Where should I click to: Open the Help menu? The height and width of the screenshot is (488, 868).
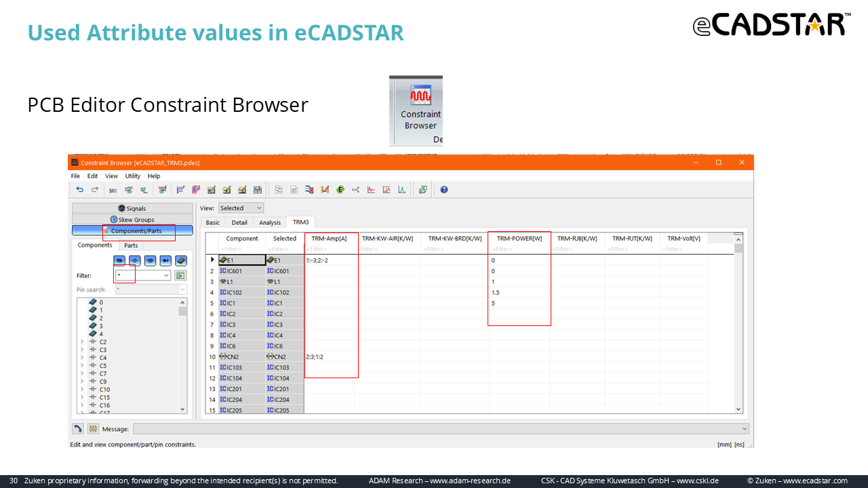click(x=154, y=176)
